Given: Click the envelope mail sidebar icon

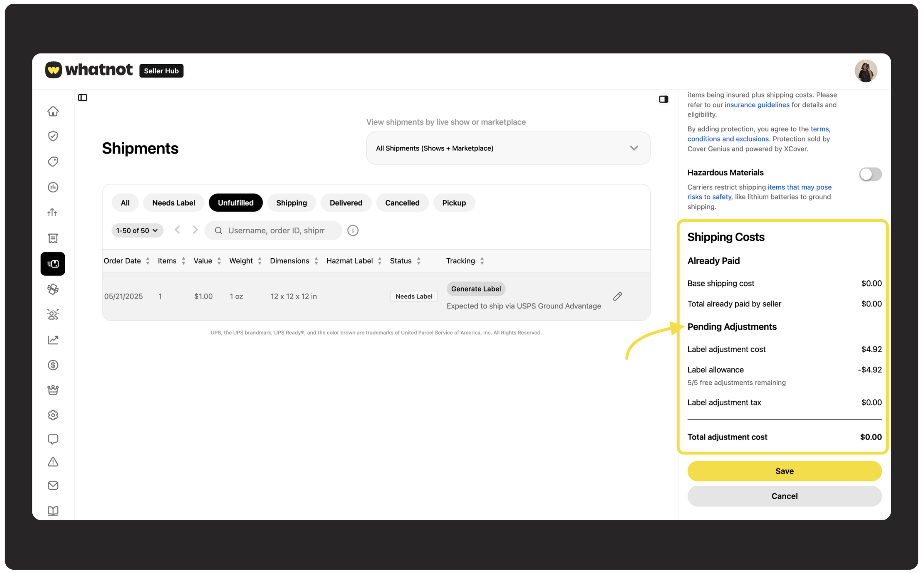Looking at the screenshot, I should tap(53, 486).
